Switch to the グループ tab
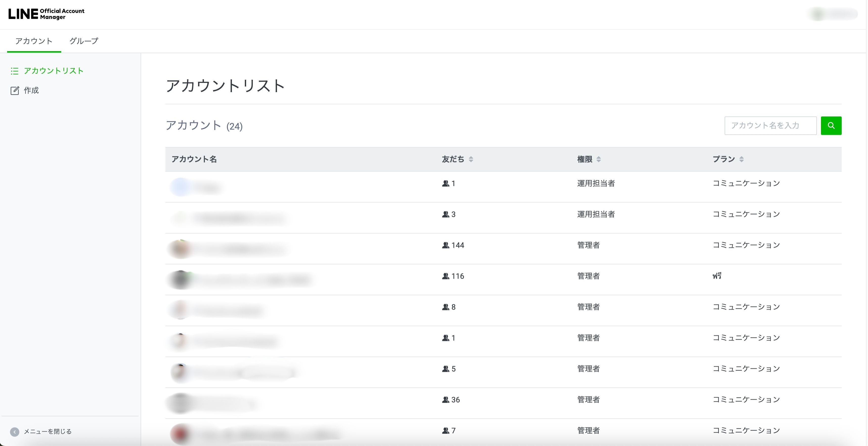Screen dimensions: 868x446 coord(83,41)
